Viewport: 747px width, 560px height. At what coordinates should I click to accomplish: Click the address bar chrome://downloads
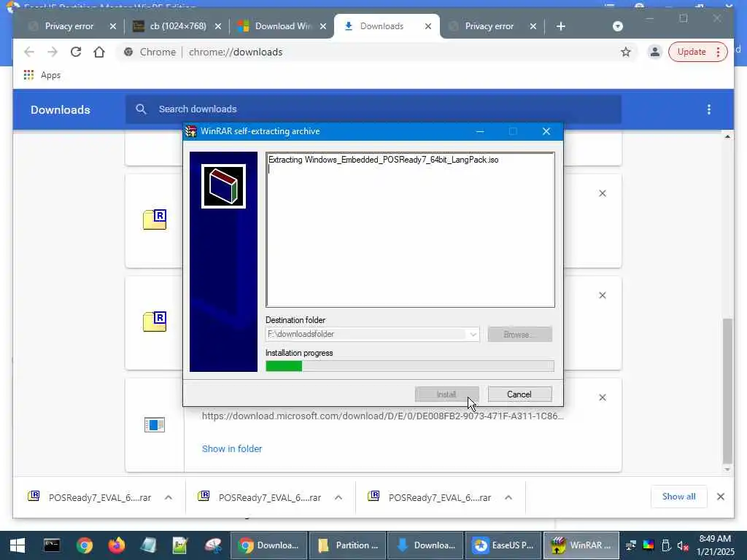236,52
